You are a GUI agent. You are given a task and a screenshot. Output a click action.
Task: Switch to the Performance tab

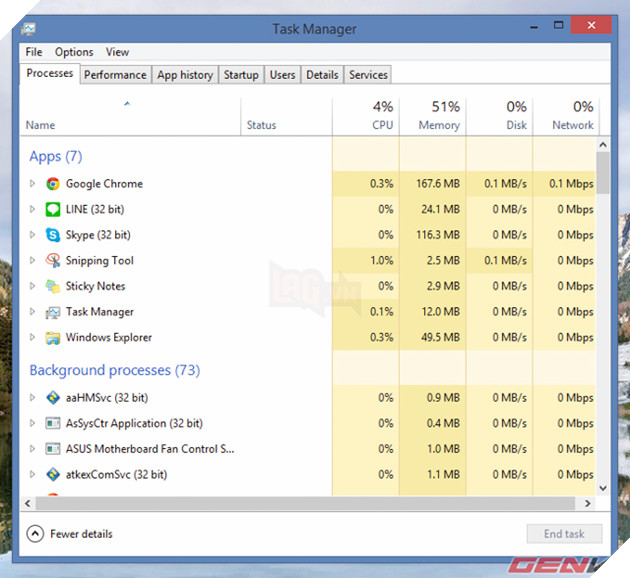[x=115, y=75]
